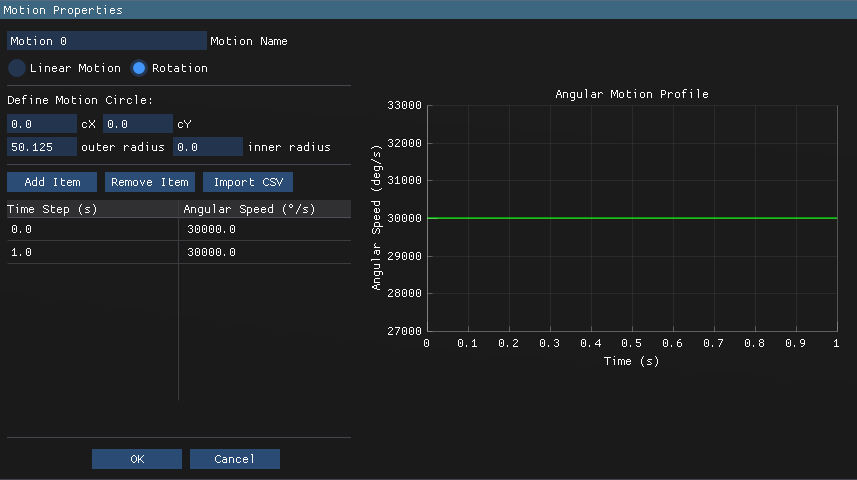Select the Linear Motion radio button
The image size is (857, 480).
pyautogui.click(x=18, y=68)
